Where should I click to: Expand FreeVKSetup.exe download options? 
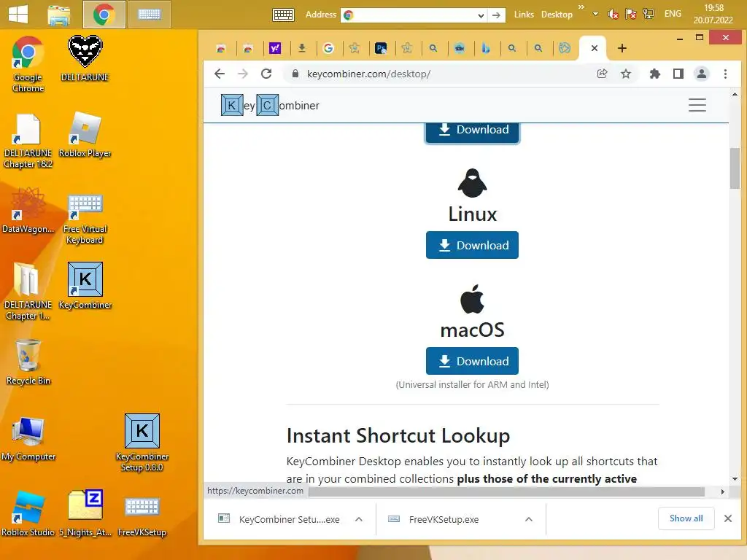(x=528, y=519)
